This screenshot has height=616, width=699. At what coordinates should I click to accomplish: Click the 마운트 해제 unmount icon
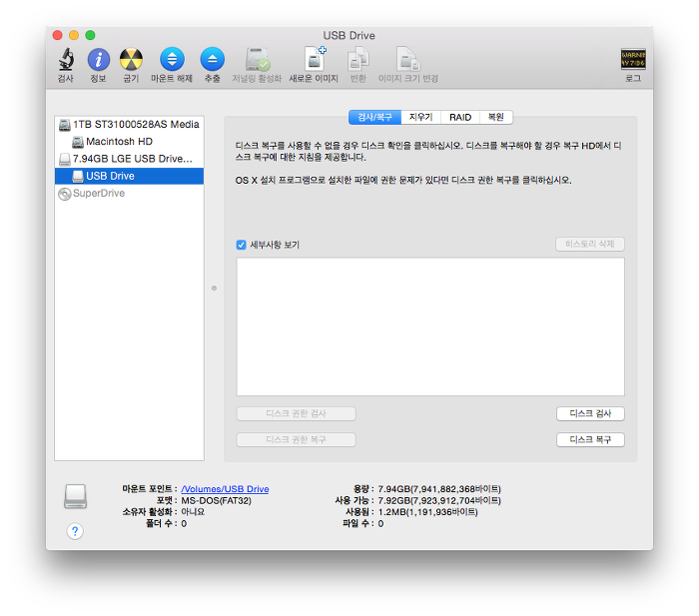point(172,59)
